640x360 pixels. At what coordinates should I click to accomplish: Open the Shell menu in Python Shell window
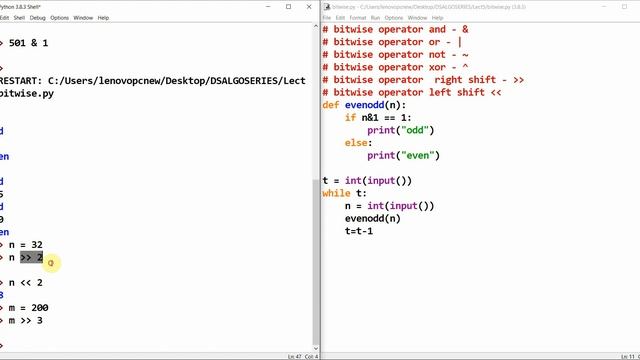[19, 18]
